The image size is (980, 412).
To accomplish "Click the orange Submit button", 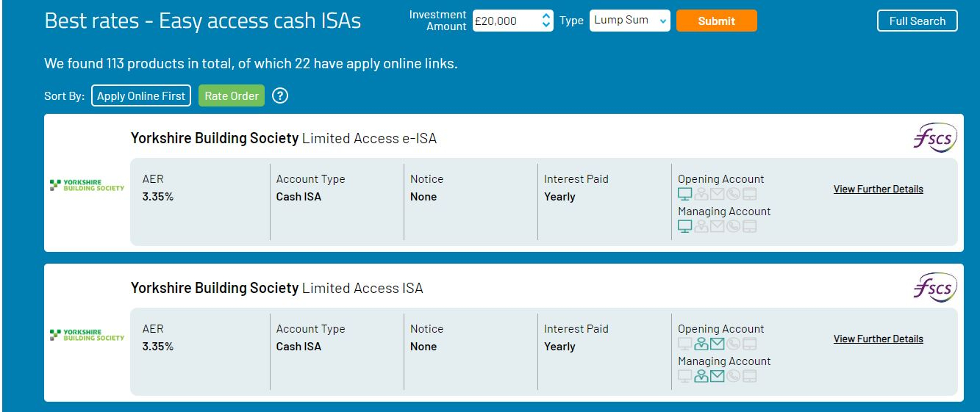I will 717,21.
